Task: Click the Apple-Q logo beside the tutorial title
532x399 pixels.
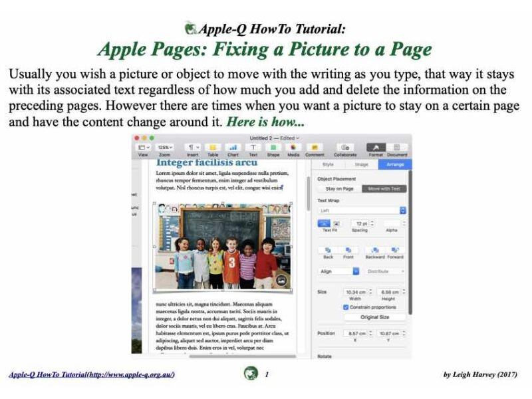Action: pyautogui.click(x=191, y=28)
